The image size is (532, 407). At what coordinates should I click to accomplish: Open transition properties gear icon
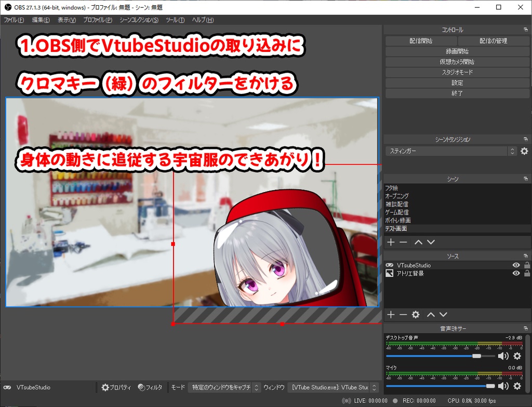pyautogui.click(x=524, y=151)
